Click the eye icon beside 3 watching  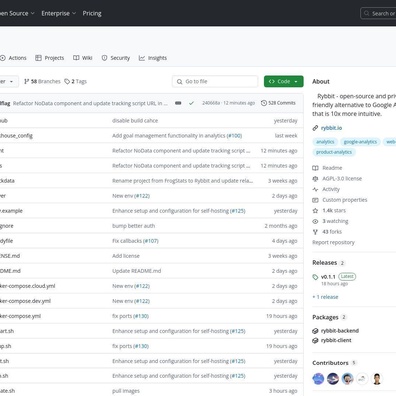click(x=315, y=221)
